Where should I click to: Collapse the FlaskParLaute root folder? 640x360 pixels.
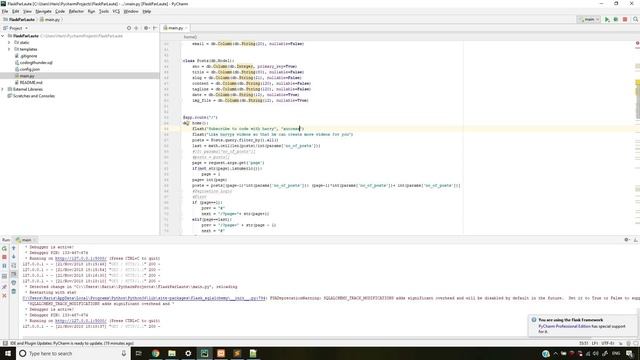[x=3, y=36]
